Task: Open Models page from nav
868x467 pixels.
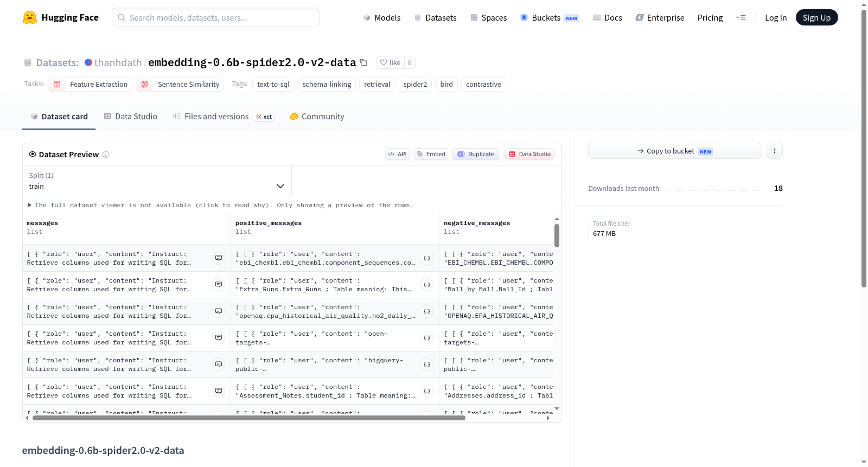Action: [x=381, y=18]
